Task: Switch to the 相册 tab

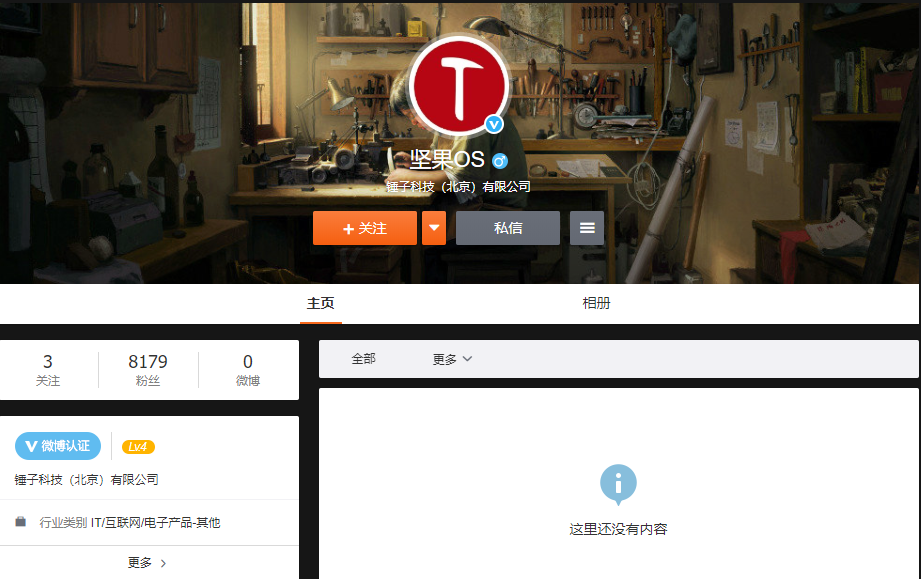Action: 596,303
